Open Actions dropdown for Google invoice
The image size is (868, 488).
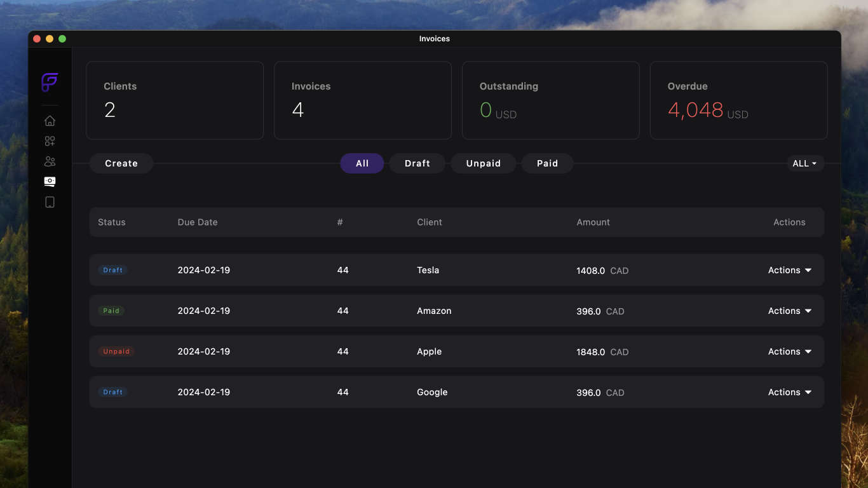tap(790, 392)
